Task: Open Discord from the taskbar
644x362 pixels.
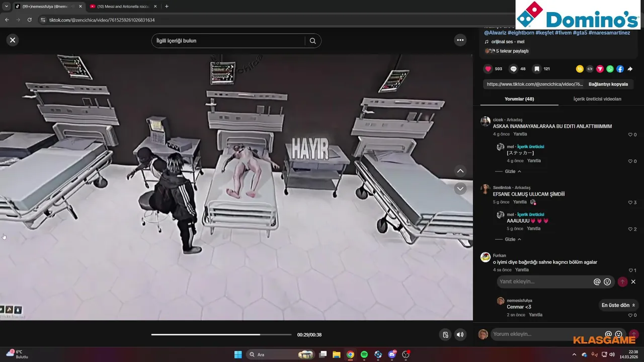Action: 392,354
